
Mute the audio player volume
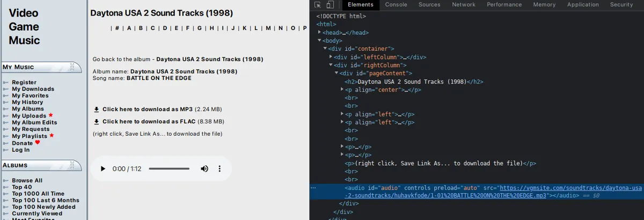(204, 168)
